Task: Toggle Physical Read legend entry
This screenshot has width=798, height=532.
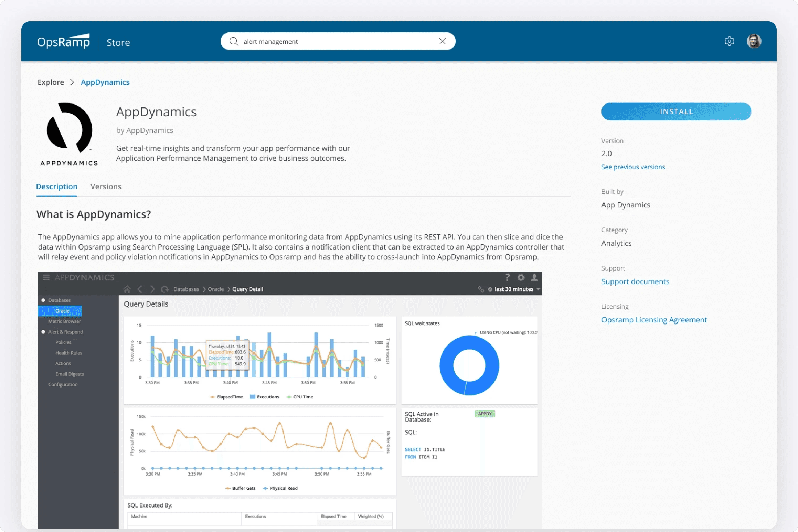Action: tap(280, 488)
